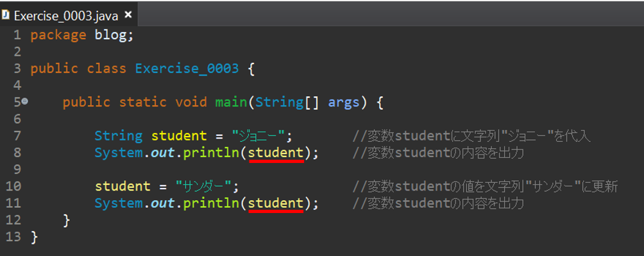Click 'println' on line 8

[x=211, y=153]
